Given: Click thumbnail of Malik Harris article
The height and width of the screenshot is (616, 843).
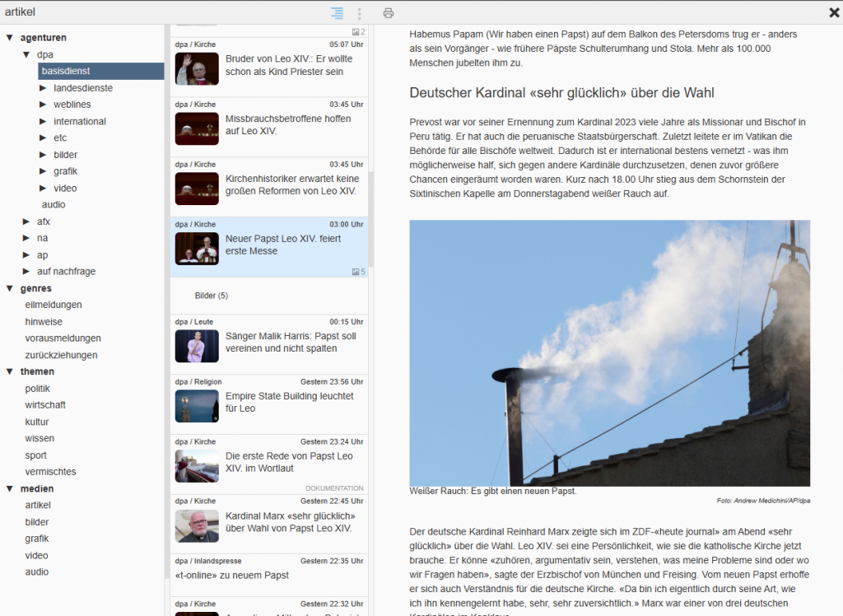Looking at the screenshot, I should pyautogui.click(x=197, y=346).
